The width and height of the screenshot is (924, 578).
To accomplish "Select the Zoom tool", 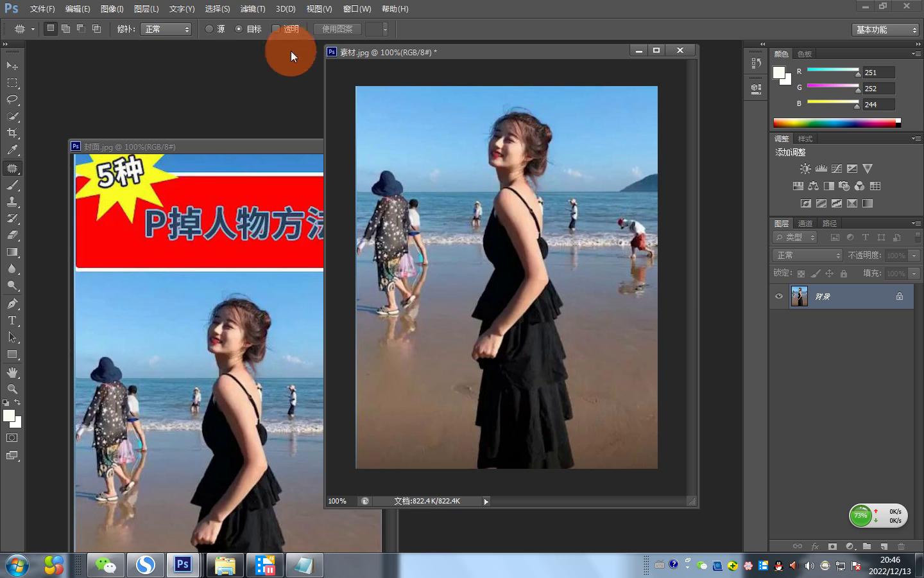I will tap(12, 389).
